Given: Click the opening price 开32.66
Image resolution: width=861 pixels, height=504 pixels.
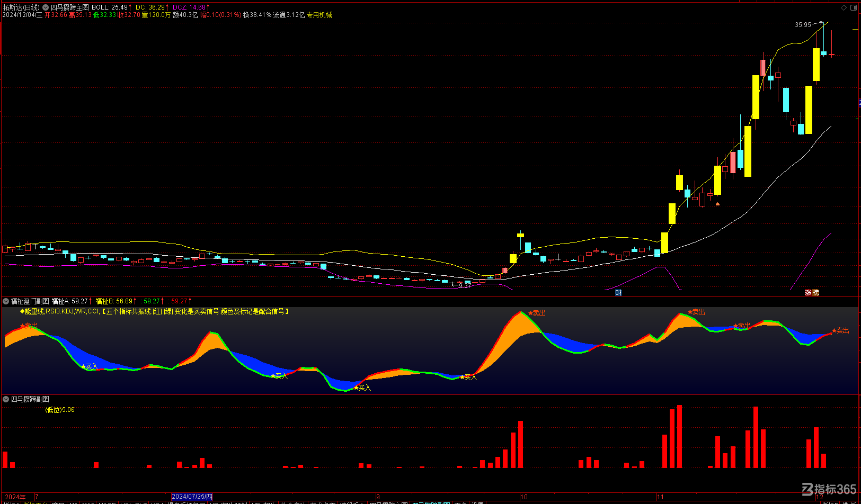Looking at the screenshot, I should click(x=56, y=15).
